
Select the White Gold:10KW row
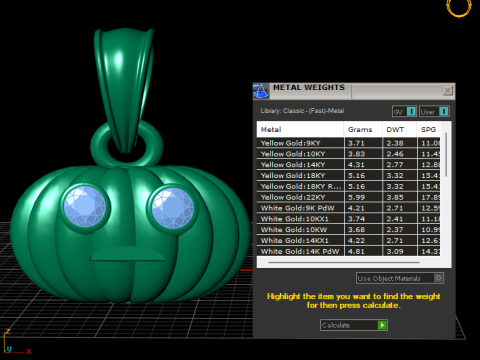348,230
